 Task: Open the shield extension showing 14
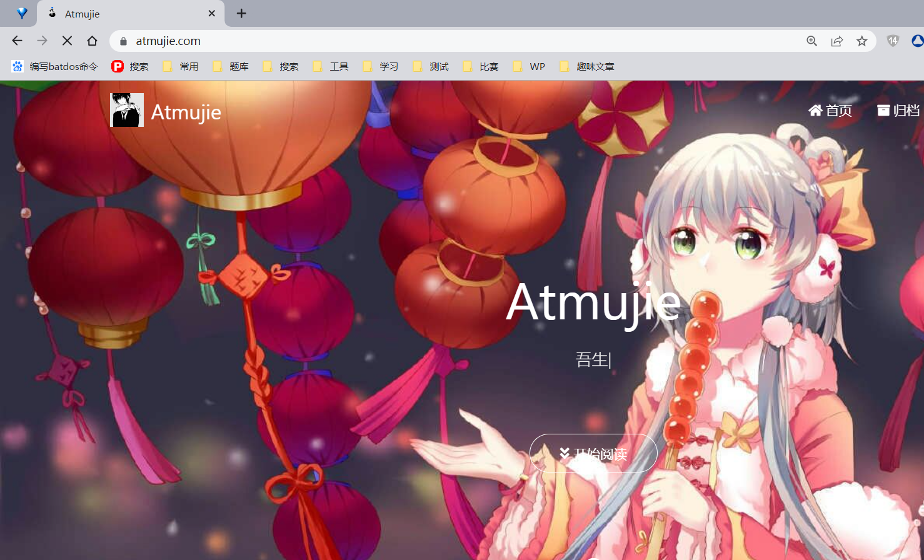pyautogui.click(x=893, y=41)
